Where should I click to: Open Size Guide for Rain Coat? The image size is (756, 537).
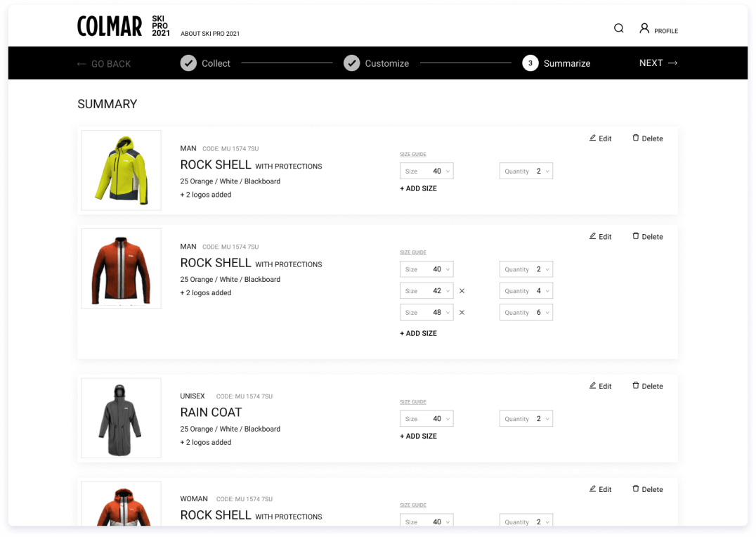point(413,402)
